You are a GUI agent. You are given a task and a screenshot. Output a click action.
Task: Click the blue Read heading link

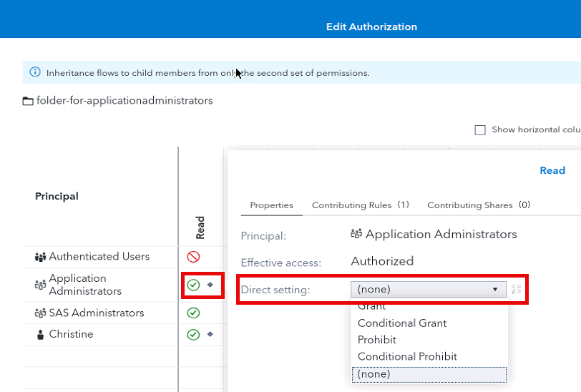pyautogui.click(x=552, y=170)
